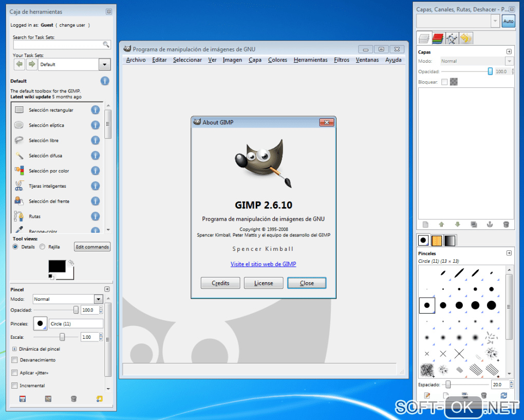Enable the Desvanecimiento checkbox
The height and width of the screenshot is (420, 524).
tap(14, 360)
